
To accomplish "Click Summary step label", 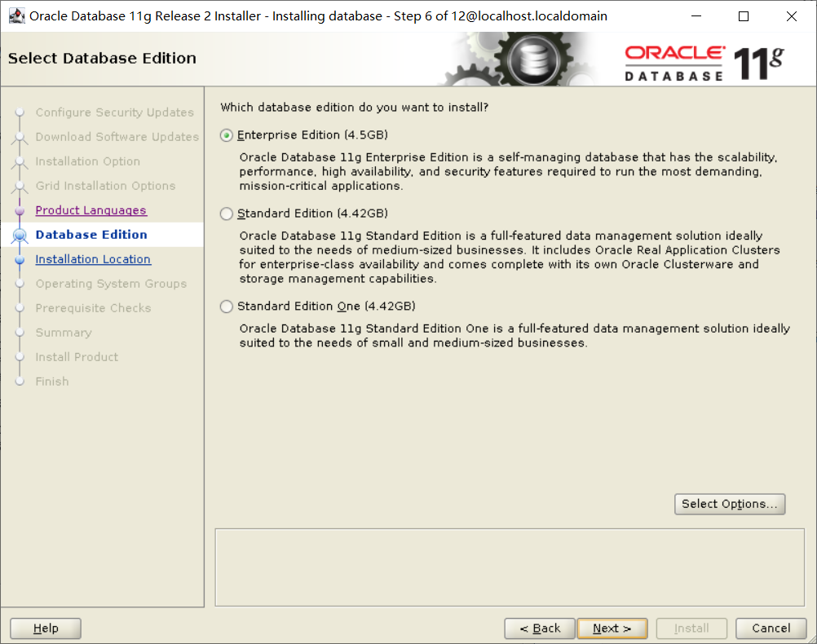I will click(x=64, y=333).
